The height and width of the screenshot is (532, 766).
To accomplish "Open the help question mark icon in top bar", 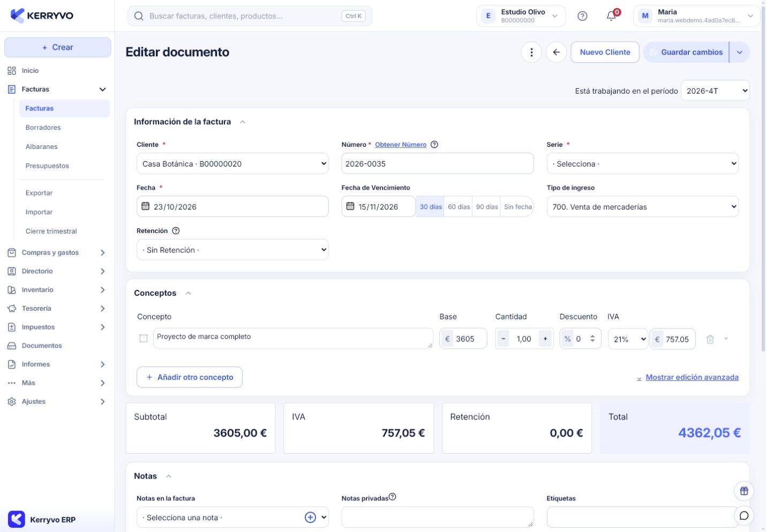I will tap(582, 16).
